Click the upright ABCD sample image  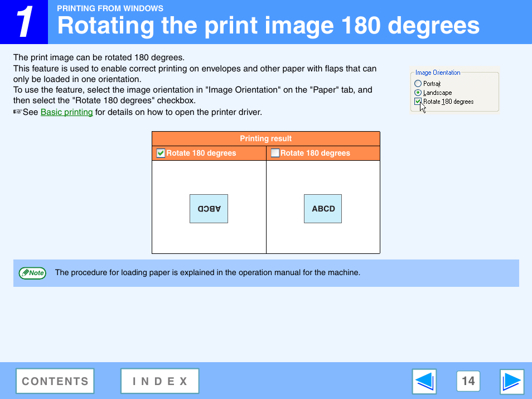tap(323, 209)
